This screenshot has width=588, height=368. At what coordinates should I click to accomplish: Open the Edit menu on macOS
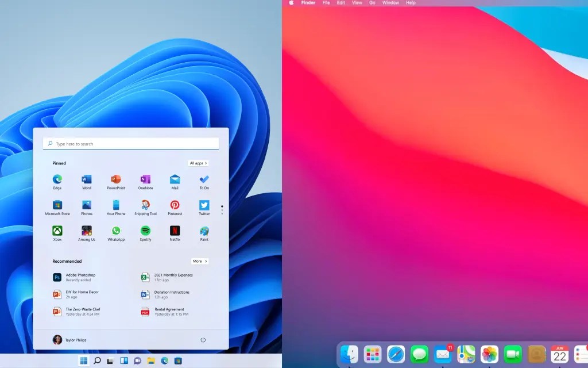(x=341, y=3)
